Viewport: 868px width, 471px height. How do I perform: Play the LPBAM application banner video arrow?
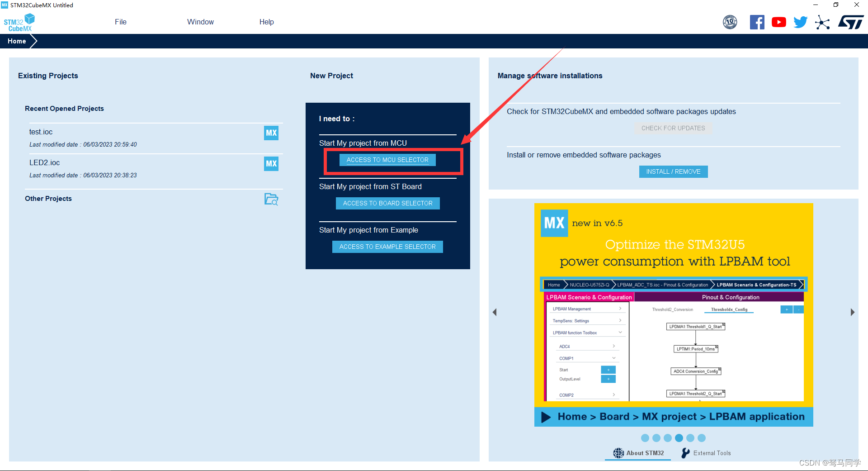[x=546, y=417]
